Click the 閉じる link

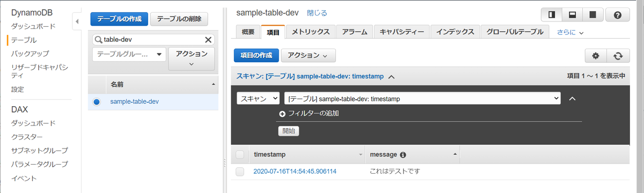317,13
